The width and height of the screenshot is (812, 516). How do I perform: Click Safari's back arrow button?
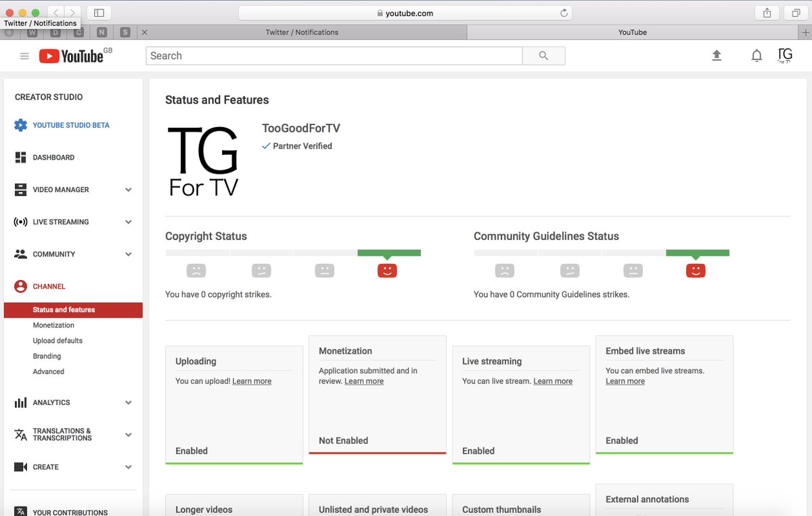click(x=55, y=13)
